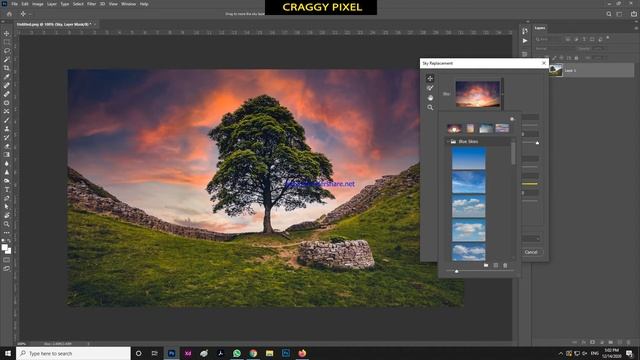
Task: Open the Layers panel options menu
Action: coord(636,28)
